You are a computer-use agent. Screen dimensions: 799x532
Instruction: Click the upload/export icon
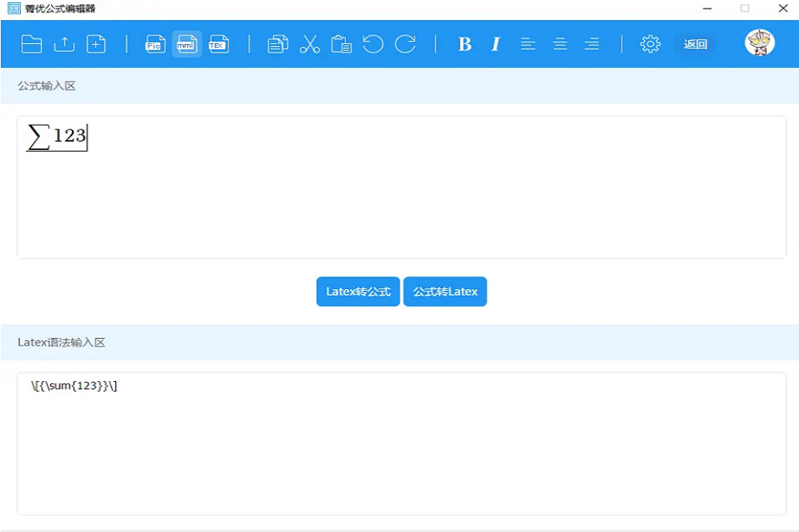pyautogui.click(x=64, y=44)
